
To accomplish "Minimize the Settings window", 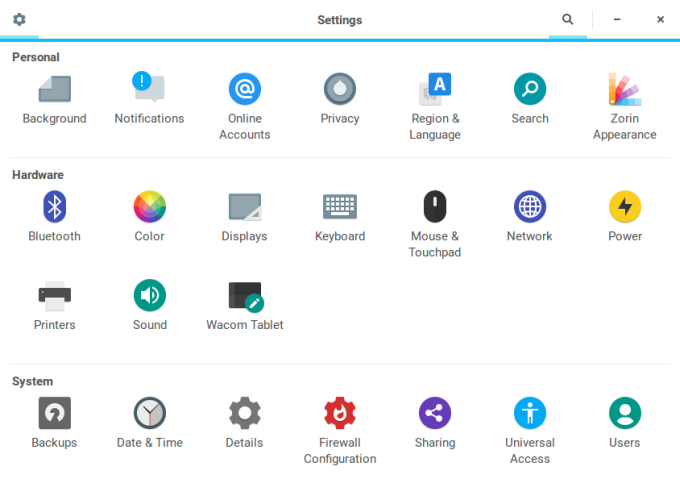I will (x=617, y=20).
